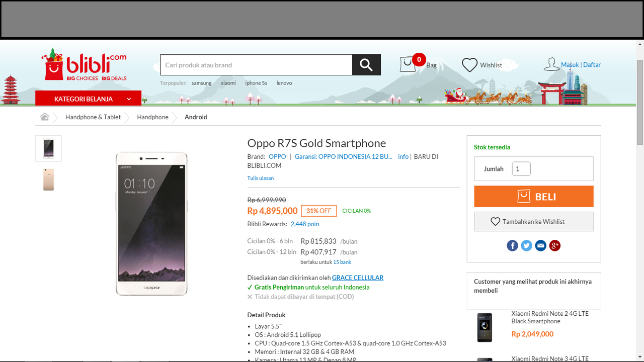Click the user account silhouette icon
This screenshot has height=362, width=644.
(551, 64)
